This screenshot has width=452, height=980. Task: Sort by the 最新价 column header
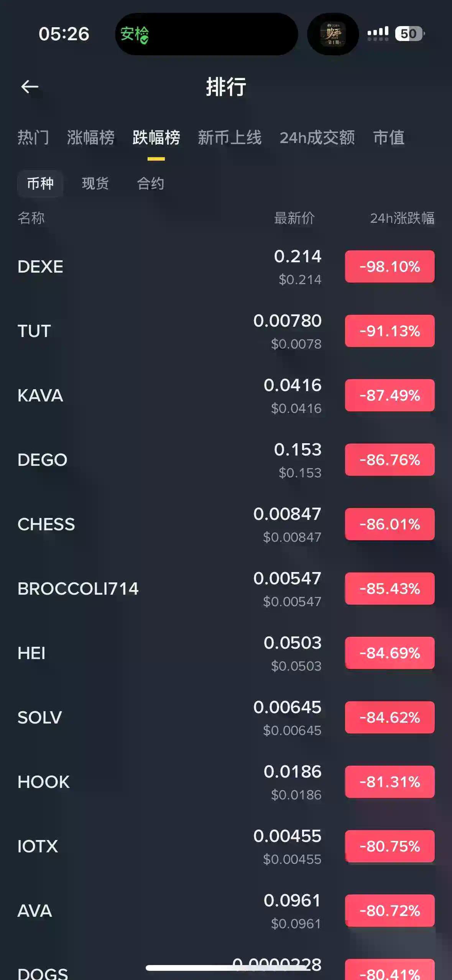[294, 218]
